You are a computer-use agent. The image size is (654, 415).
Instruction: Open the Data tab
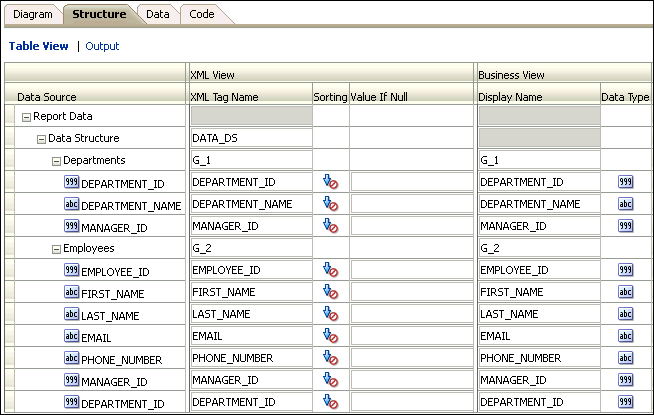click(x=158, y=14)
